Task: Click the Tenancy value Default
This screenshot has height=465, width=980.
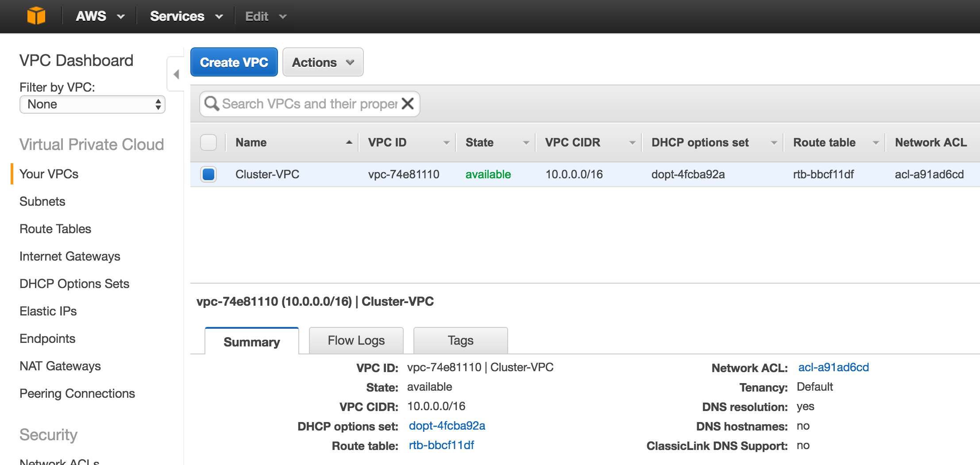Action: 815,387
